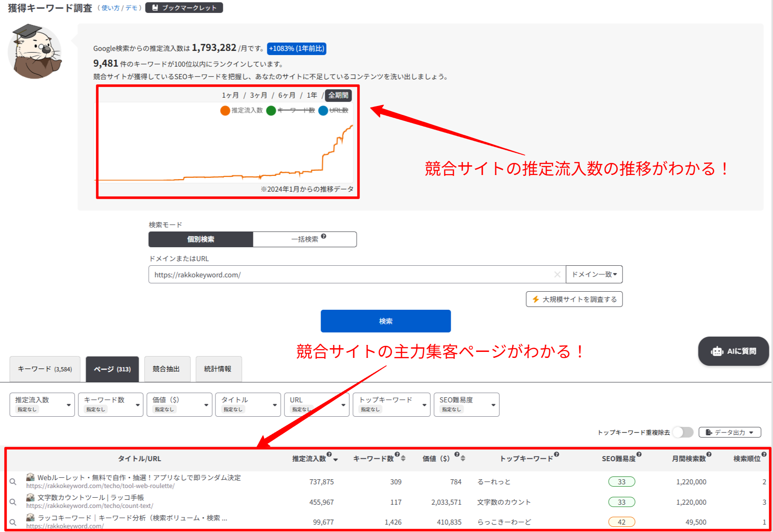Expand the ドメイン一致 match type dropdown
The image size is (773, 532).
[594, 275]
